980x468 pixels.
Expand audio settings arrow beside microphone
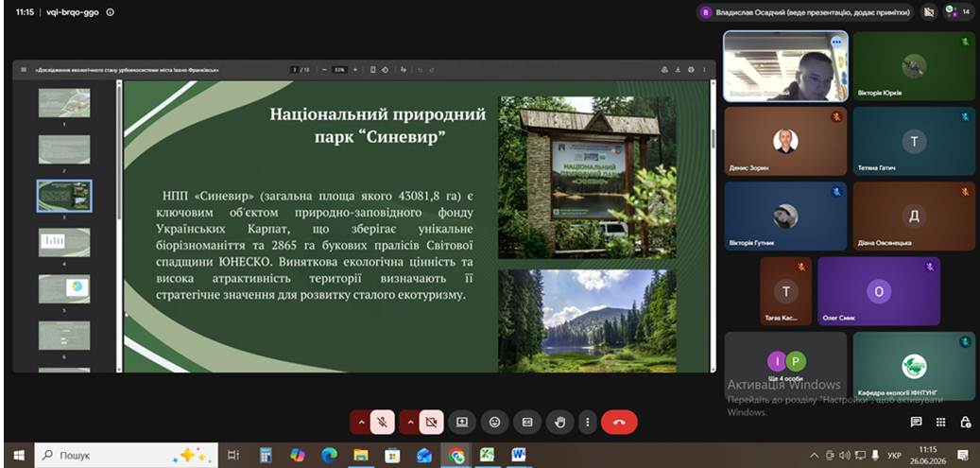[x=361, y=423]
